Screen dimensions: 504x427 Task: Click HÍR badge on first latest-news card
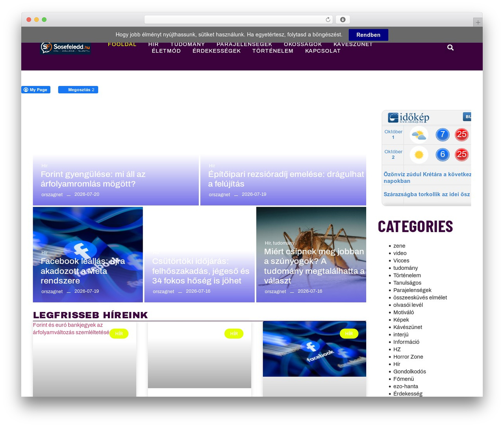119,334
